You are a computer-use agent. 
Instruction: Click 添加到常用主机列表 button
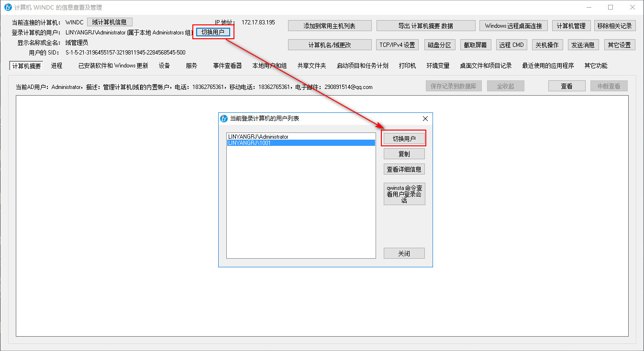click(330, 26)
